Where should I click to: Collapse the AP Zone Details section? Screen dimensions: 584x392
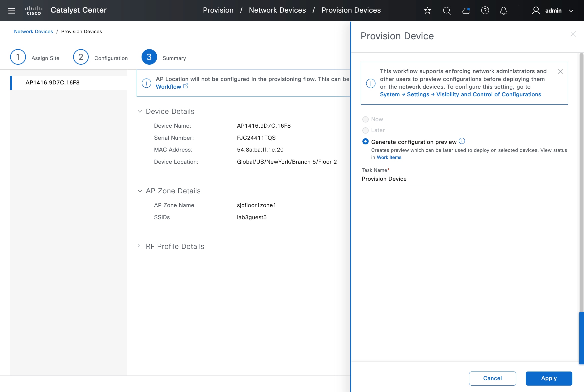tap(140, 191)
